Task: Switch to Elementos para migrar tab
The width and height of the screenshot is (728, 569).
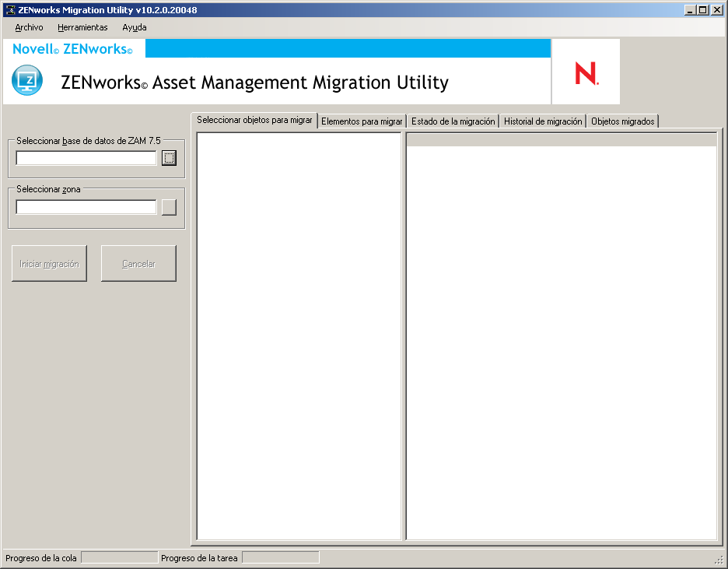Action: (362, 121)
